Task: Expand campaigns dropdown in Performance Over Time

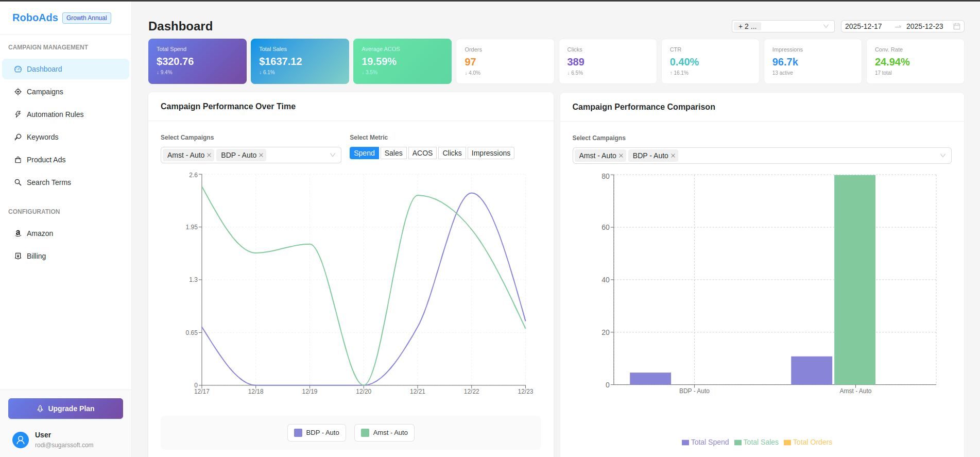Action: tap(332, 155)
